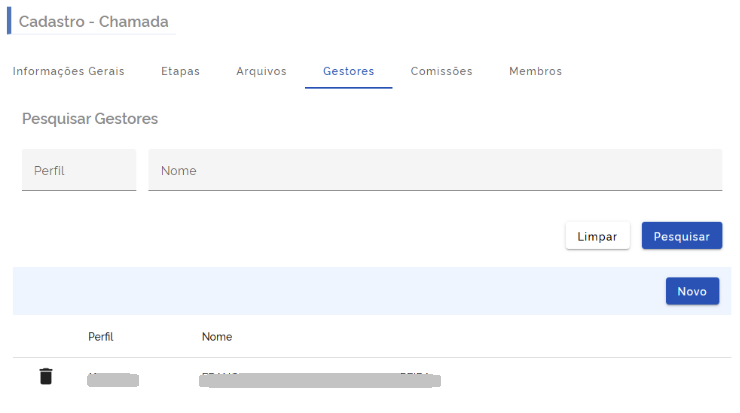Switch to the Etapas tab
Screen dimensions: 740x413
180,71
